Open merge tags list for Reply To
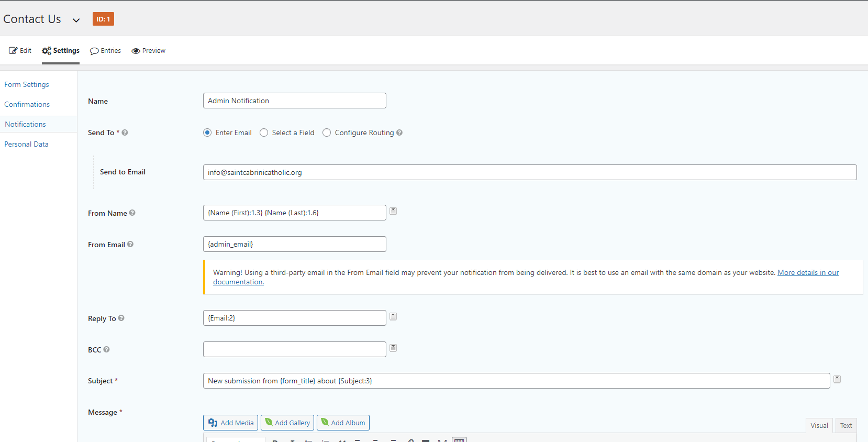This screenshot has width=868, height=442. (393, 316)
